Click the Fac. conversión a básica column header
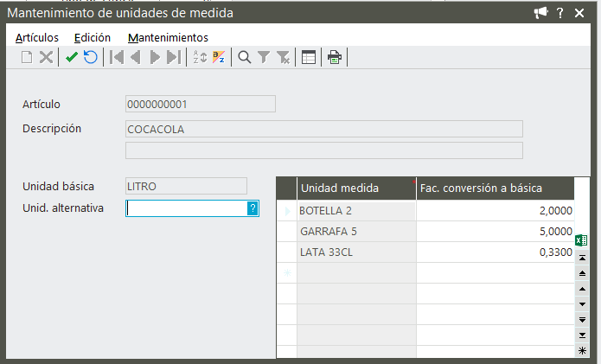 pyautogui.click(x=495, y=188)
